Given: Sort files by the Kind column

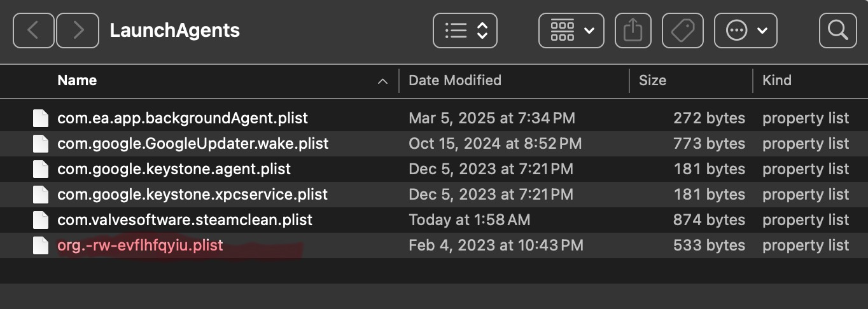Looking at the screenshot, I should click(776, 81).
